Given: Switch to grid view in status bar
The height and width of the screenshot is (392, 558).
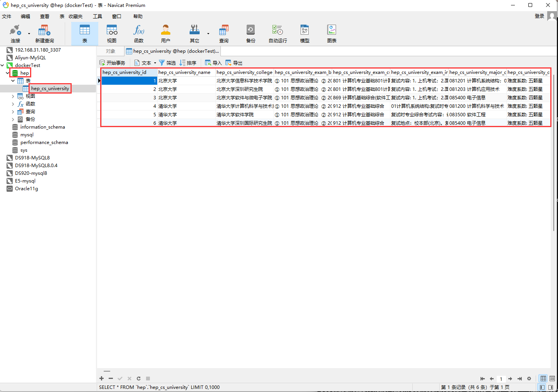Looking at the screenshot, I should pyautogui.click(x=543, y=379).
